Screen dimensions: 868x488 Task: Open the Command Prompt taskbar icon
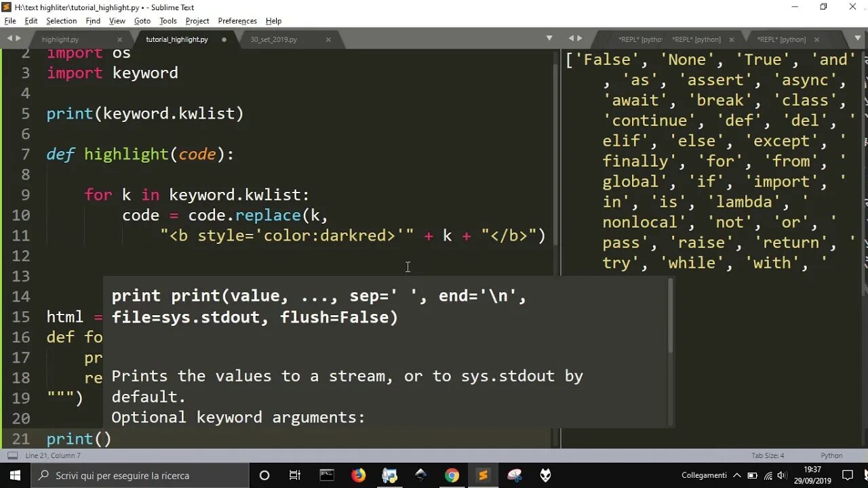pos(327,475)
